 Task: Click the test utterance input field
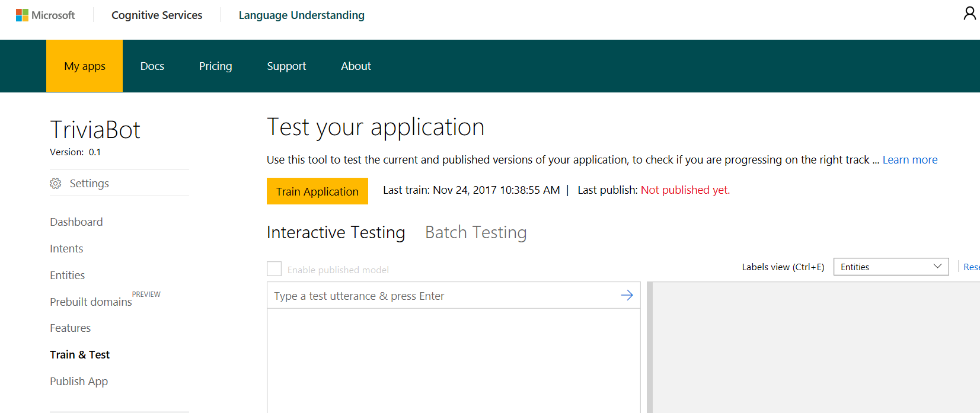[x=442, y=296]
